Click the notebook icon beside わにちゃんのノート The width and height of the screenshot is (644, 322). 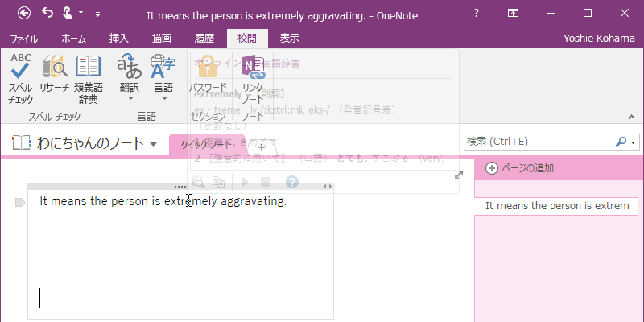(21, 143)
